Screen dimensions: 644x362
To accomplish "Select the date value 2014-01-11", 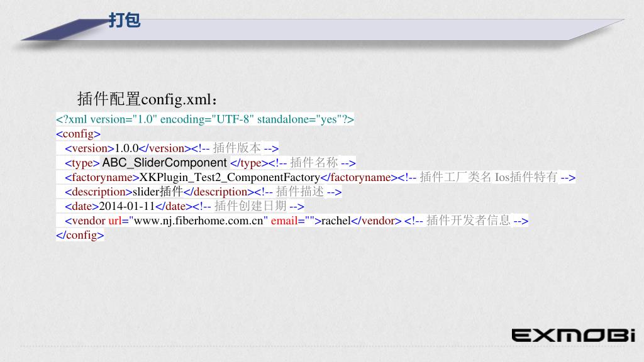I will pyautogui.click(x=127, y=206).
